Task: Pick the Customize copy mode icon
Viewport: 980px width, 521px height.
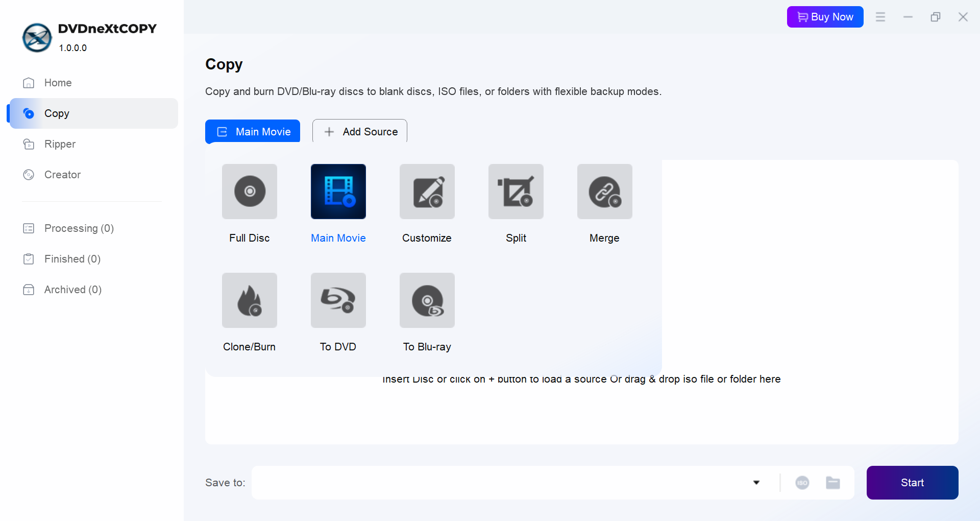Action: coord(427,192)
